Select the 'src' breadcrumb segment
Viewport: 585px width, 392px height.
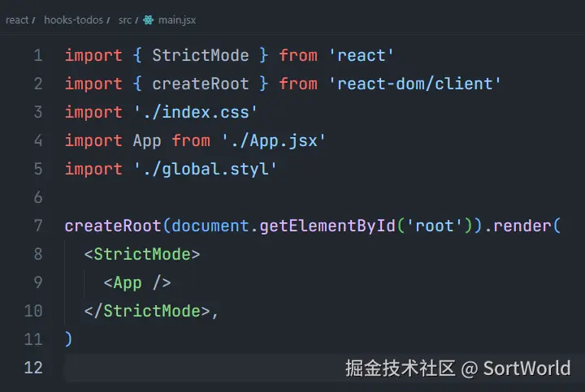125,20
